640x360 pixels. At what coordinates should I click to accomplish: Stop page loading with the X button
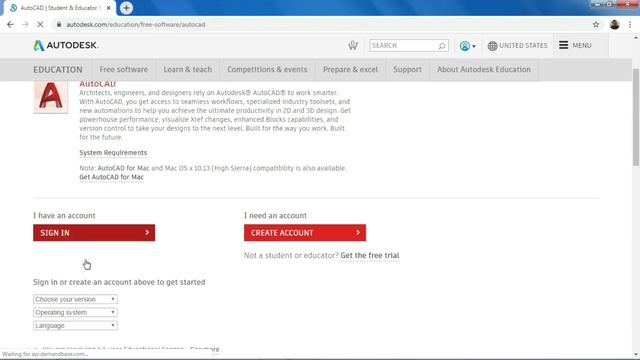[40, 24]
